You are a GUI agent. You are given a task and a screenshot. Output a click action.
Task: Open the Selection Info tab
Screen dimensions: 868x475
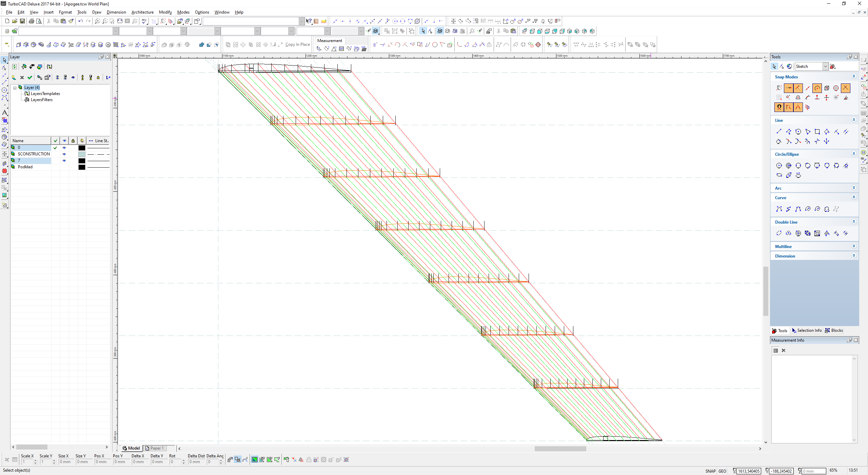coord(807,330)
